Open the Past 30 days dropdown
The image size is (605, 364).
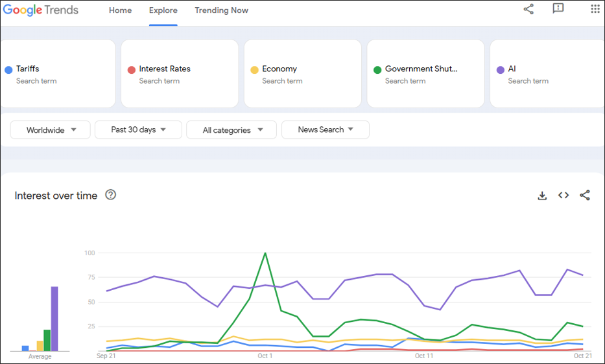[138, 130]
